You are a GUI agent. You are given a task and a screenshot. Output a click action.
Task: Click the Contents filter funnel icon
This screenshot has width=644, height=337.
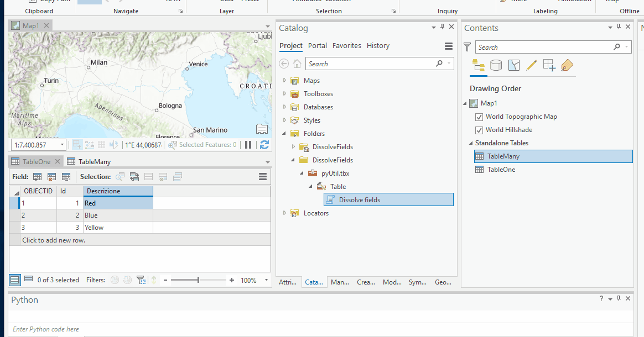[468, 47]
